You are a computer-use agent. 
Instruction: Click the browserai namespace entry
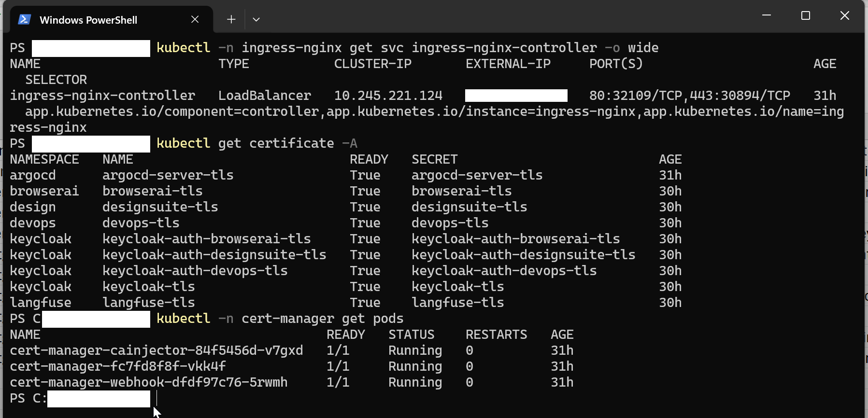click(44, 191)
